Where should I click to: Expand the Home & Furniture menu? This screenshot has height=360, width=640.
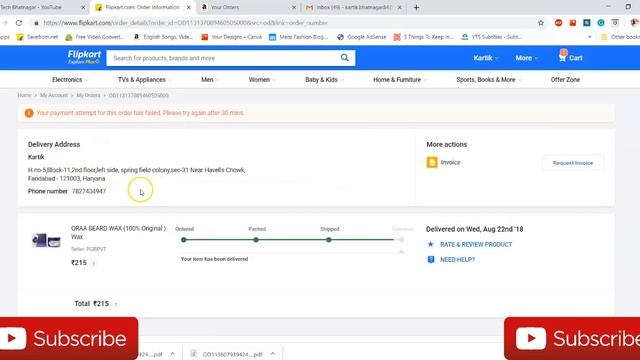[x=400, y=80]
